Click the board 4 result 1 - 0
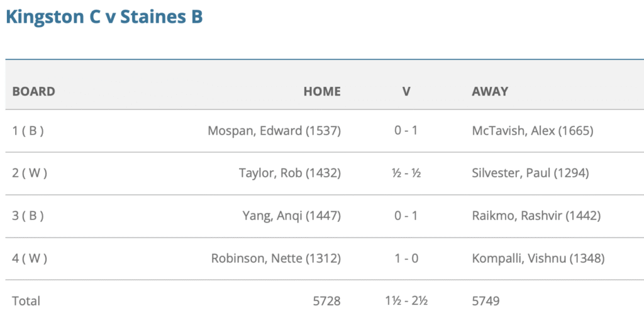 [406, 258]
